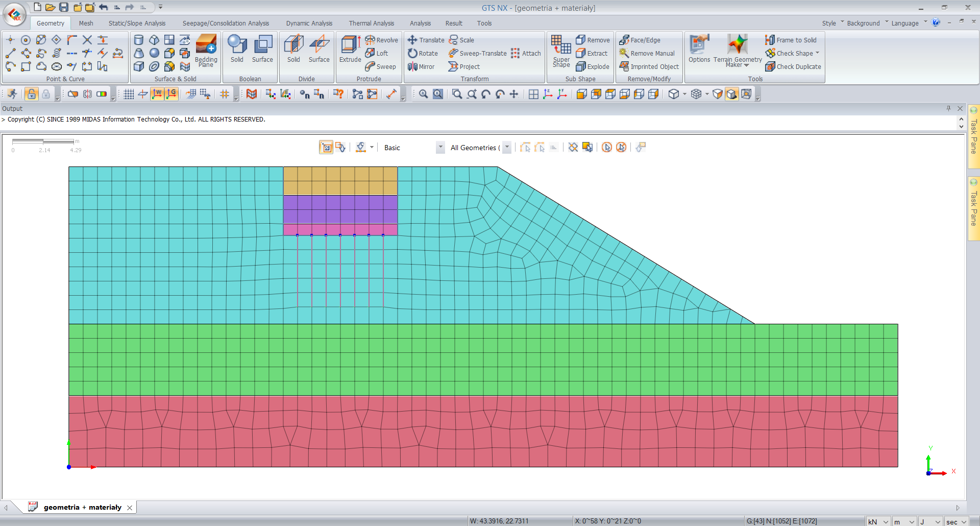Toggle the grey locked padlock button
The image size is (980, 526).
(x=46, y=94)
